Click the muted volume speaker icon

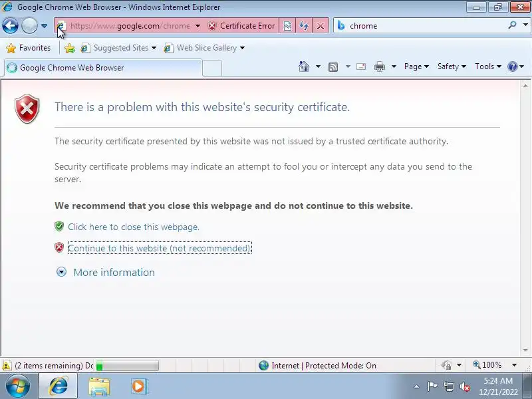pos(465,386)
